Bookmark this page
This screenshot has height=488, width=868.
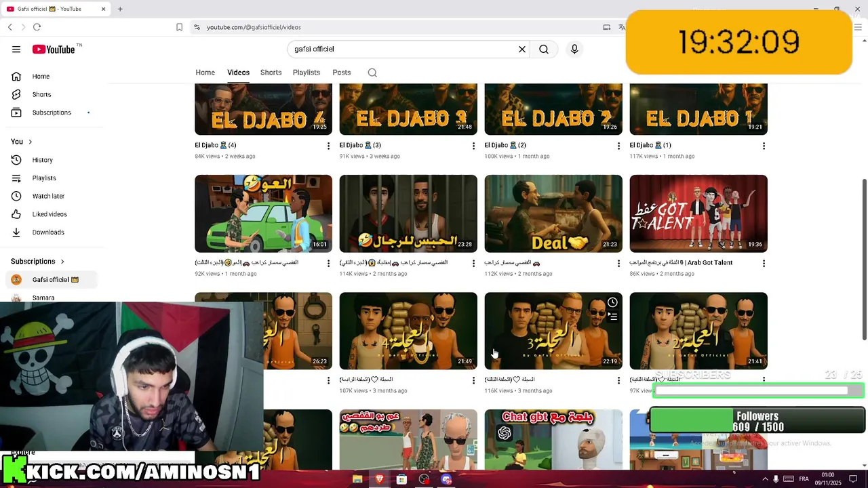(x=179, y=27)
